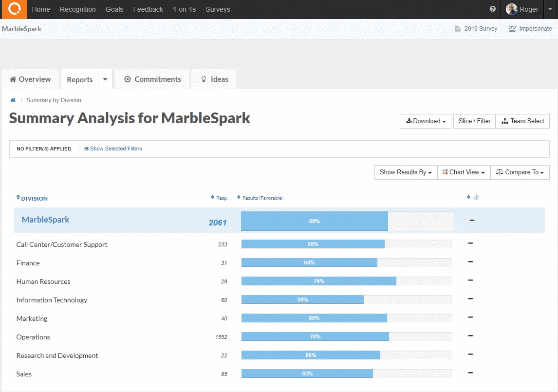The height and width of the screenshot is (392, 558).
Task: Expand the Reports tab dropdown arrow
Action: pyautogui.click(x=105, y=79)
